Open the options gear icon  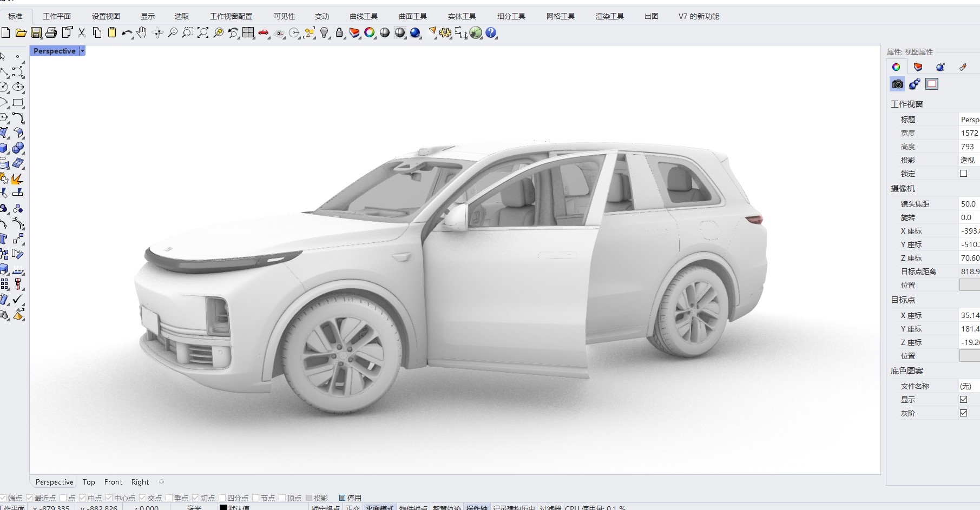[445, 33]
